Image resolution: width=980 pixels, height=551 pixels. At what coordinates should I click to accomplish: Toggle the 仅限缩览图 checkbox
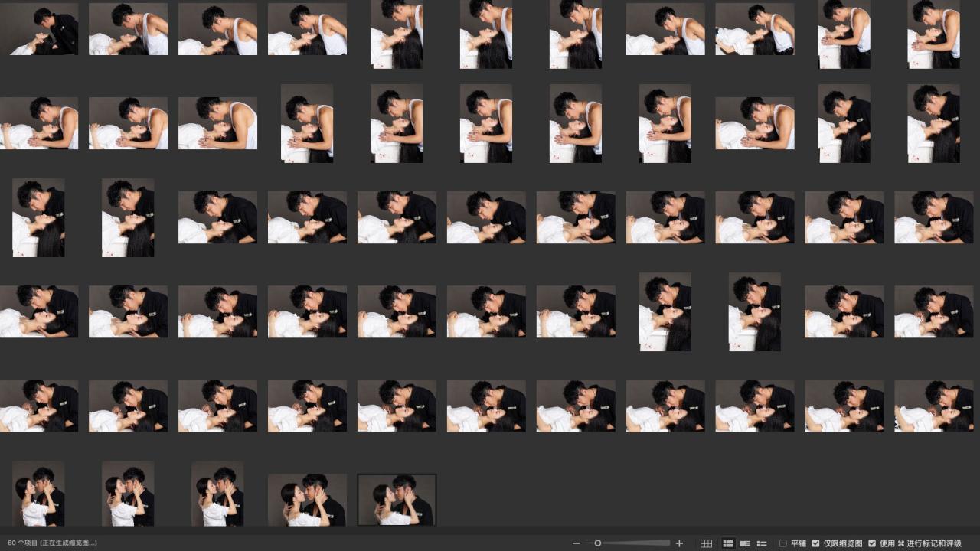[x=816, y=543]
